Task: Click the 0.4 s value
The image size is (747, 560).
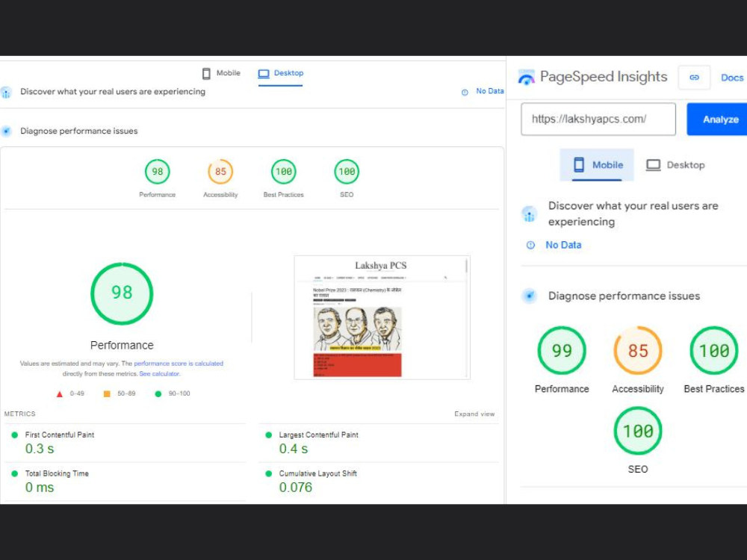Action: [294, 449]
